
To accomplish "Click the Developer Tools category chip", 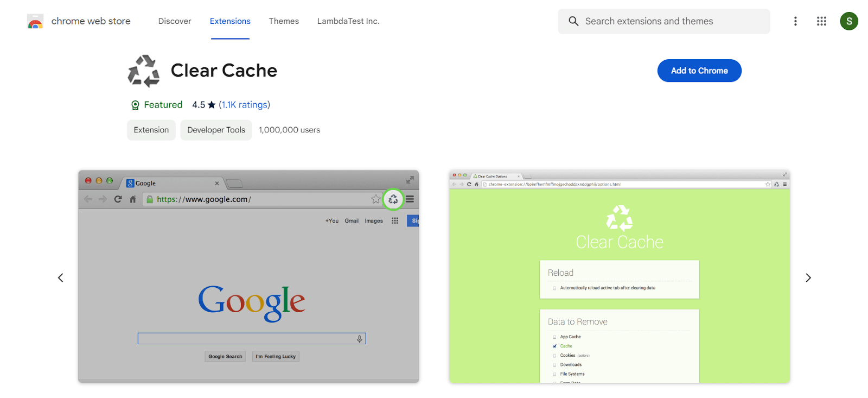I will pos(216,130).
